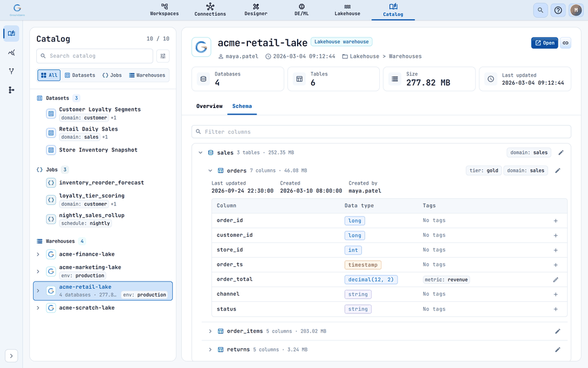Viewport: 588px width, 368px height.
Task: Select the All filter chip
Action: [x=49, y=75]
